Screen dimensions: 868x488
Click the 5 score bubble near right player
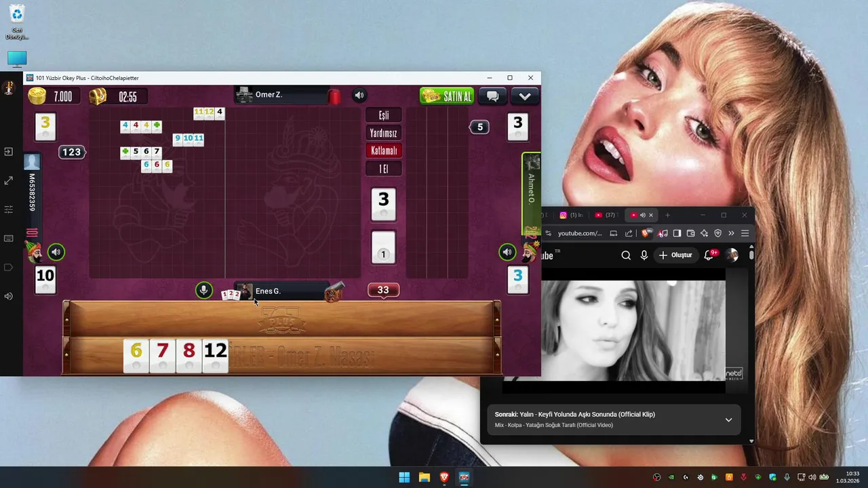tap(479, 127)
